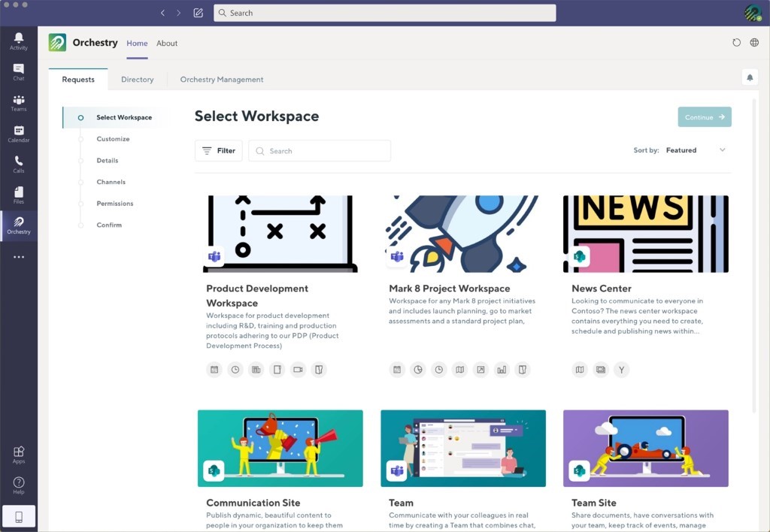Click the Team thumbnail image
The height and width of the screenshot is (532, 770).
pyautogui.click(x=463, y=449)
